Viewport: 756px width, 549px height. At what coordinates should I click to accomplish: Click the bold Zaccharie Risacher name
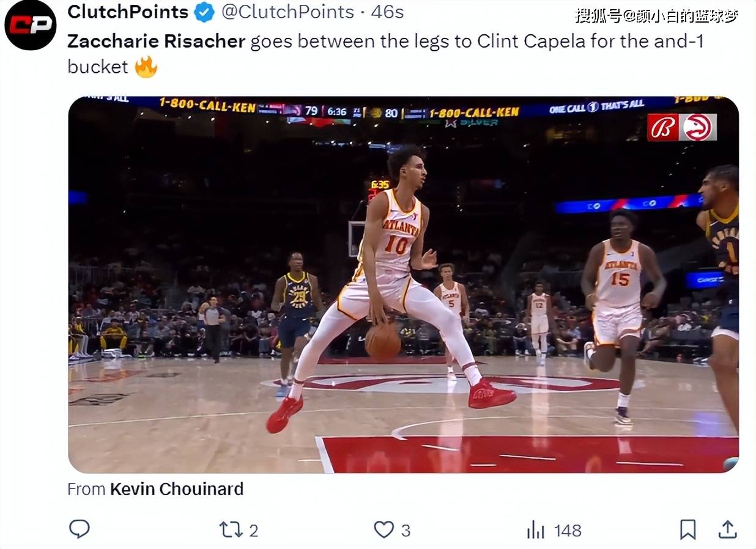[x=156, y=41]
